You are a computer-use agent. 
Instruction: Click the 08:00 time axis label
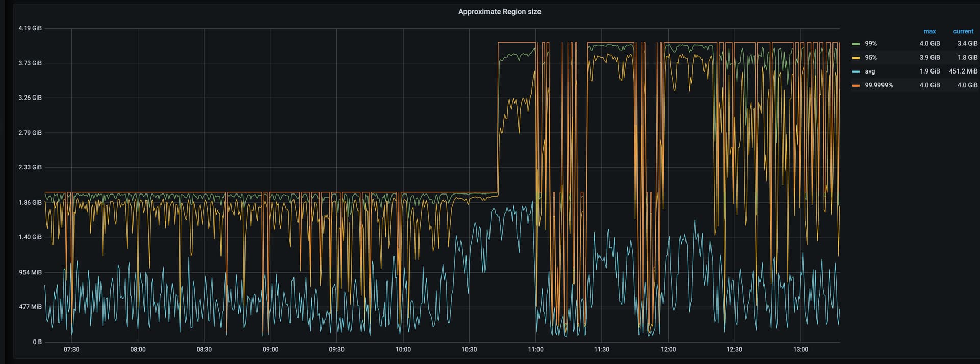[x=138, y=350]
